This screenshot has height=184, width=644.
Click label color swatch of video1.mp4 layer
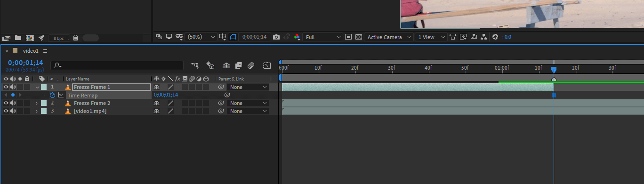point(44,111)
